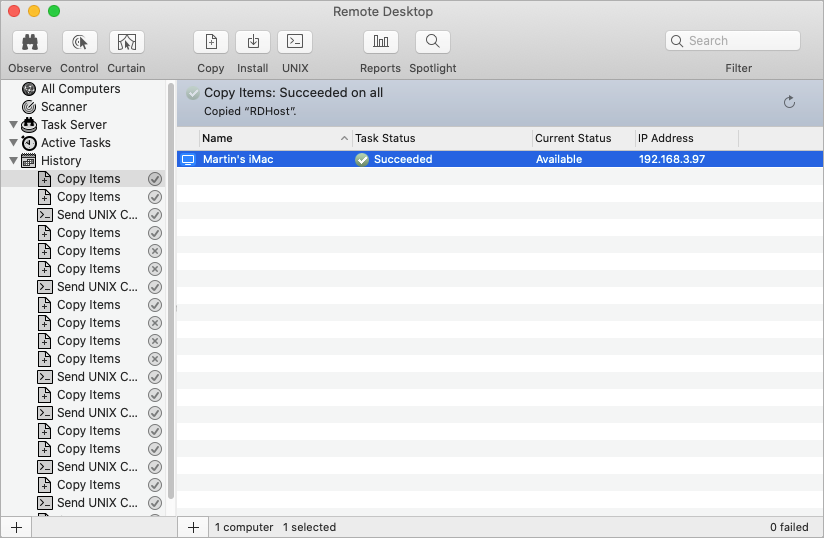Collapse the Task Server disclosure triangle
Image resolution: width=824 pixels, height=538 pixels.
coord(13,125)
